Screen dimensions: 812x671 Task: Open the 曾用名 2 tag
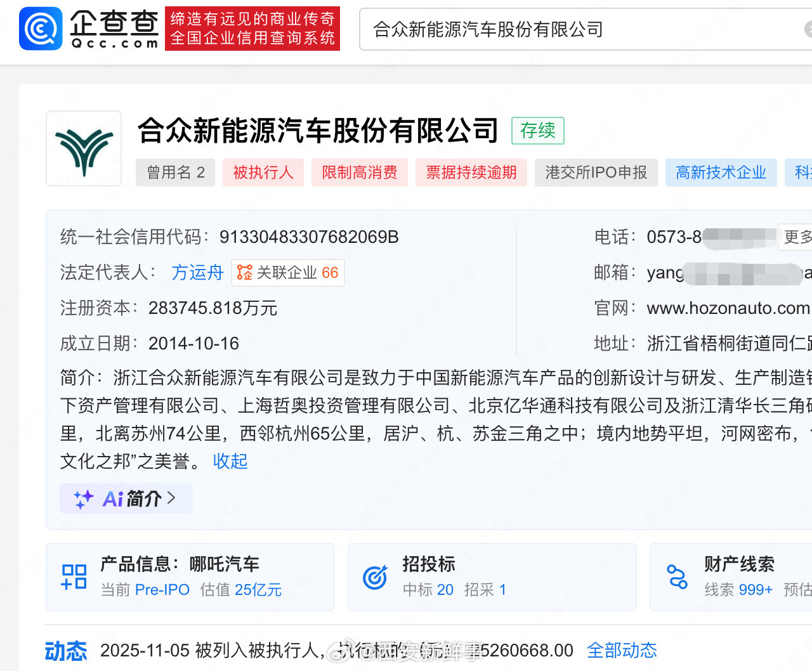point(176,173)
